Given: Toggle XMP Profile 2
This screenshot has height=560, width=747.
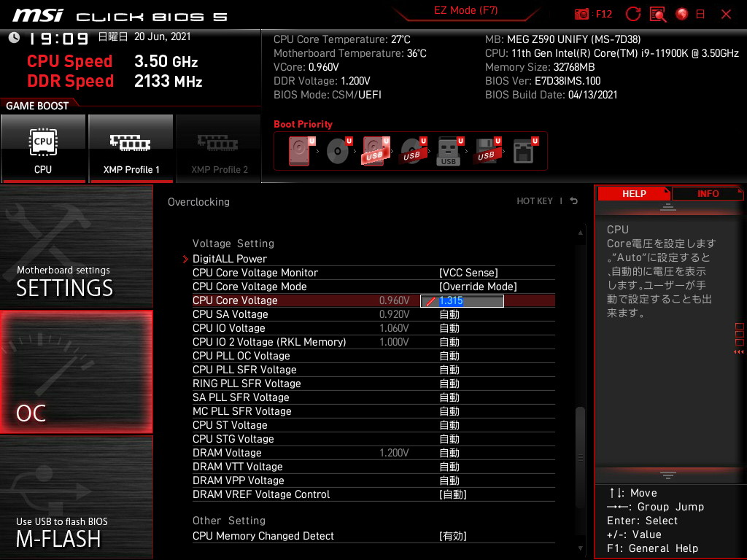Looking at the screenshot, I should (x=219, y=148).
